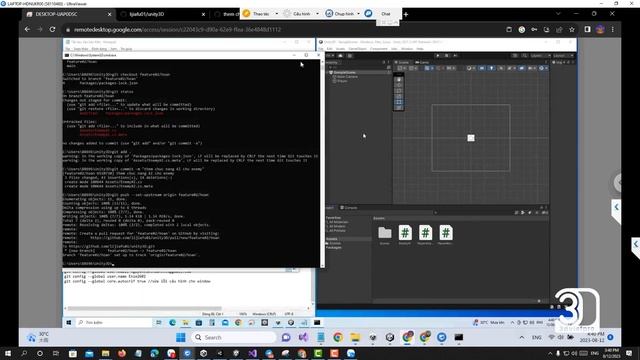Image resolution: width=640 pixels, height=360 pixels.
Task: Click the remote taskbar Search box
Action: [x=234, y=337]
